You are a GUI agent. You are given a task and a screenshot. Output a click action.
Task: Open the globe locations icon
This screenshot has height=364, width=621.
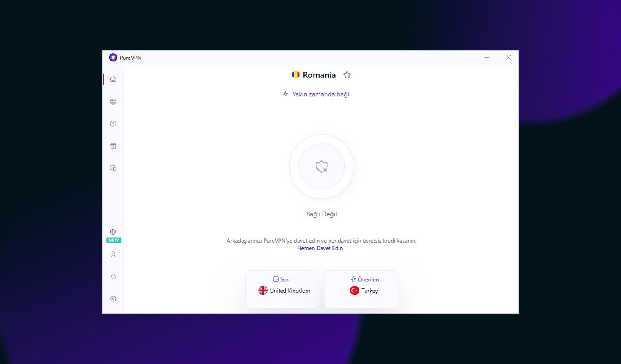pos(113,101)
